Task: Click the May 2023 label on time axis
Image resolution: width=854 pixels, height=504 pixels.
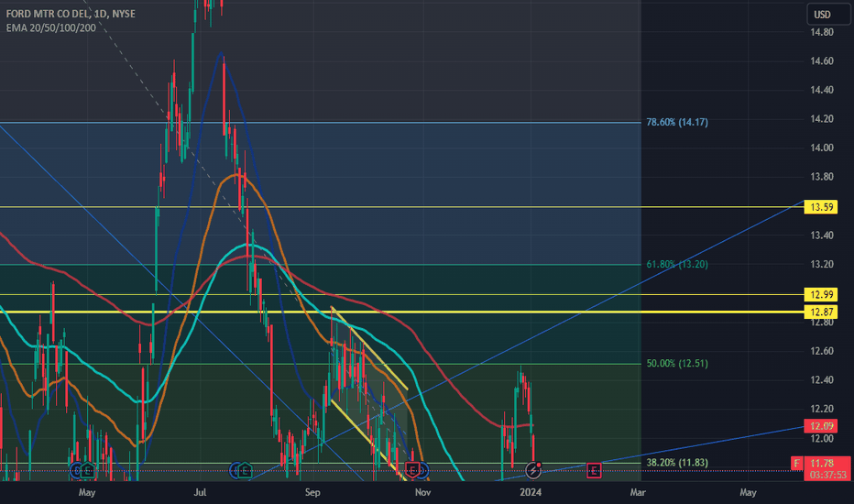Action: (87, 493)
